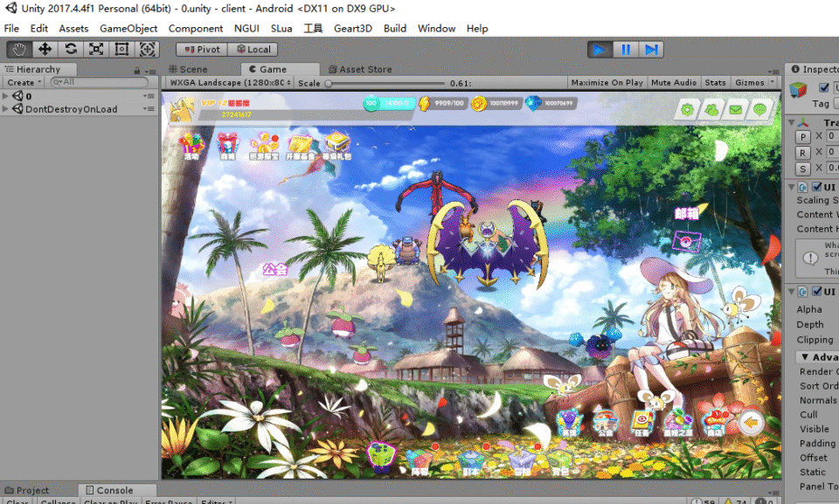Click the 等级礼包 level pack icon

point(336,146)
